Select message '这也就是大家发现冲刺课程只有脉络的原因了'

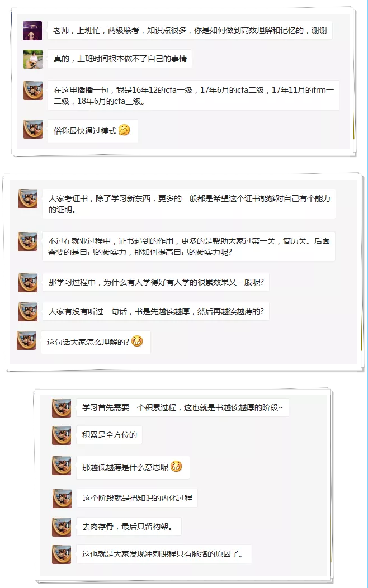point(163,554)
